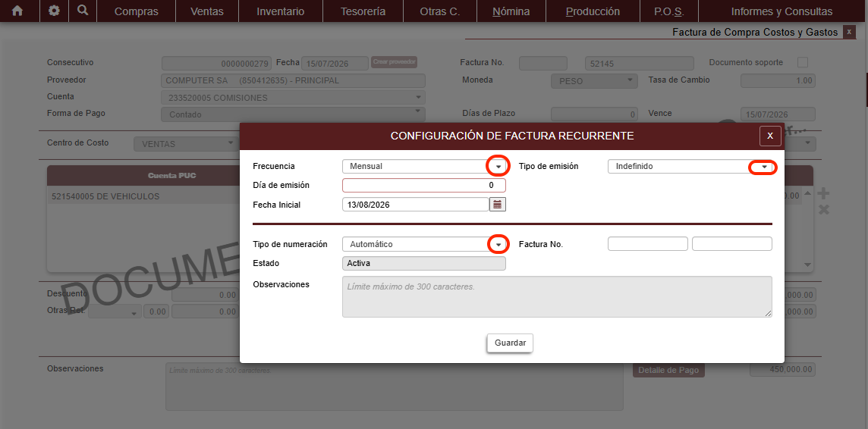Open the Inventario menu
868x429 pixels.
[x=281, y=11]
